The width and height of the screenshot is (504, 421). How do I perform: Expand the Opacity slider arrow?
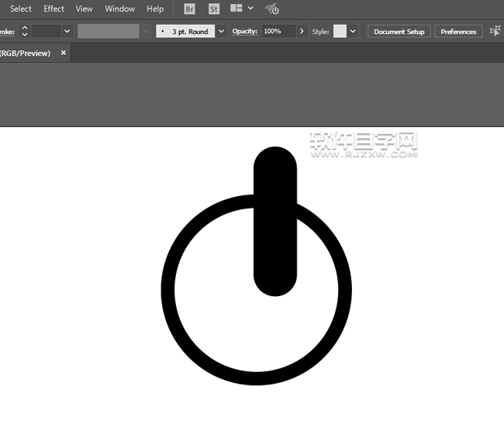pyautogui.click(x=302, y=32)
